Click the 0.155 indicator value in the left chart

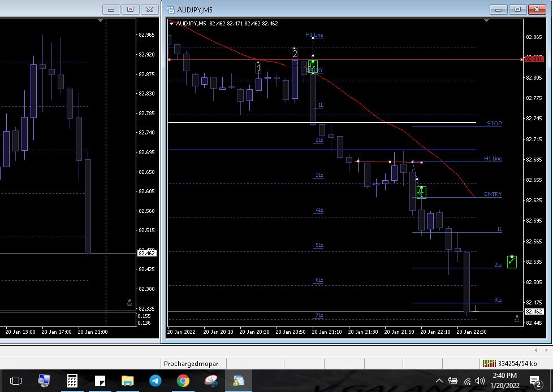[x=144, y=316]
